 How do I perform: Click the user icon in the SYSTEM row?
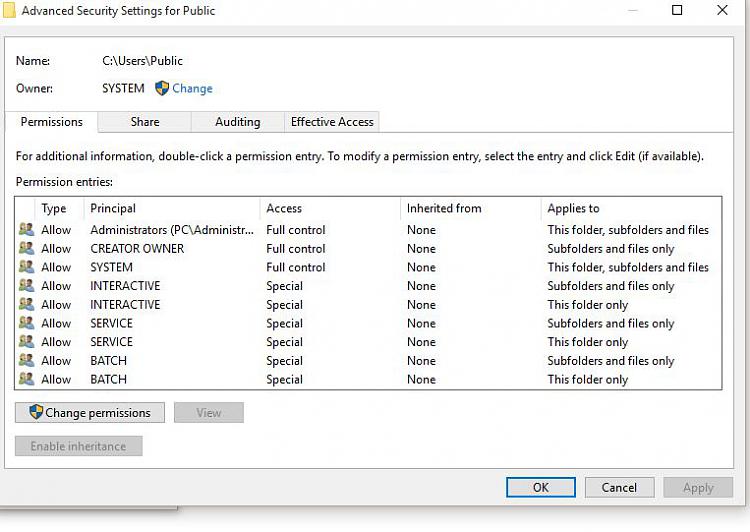point(26,267)
